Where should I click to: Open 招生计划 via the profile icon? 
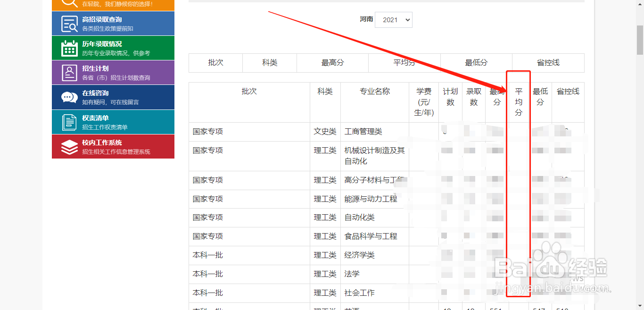pyautogui.click(x=69, y=72)
